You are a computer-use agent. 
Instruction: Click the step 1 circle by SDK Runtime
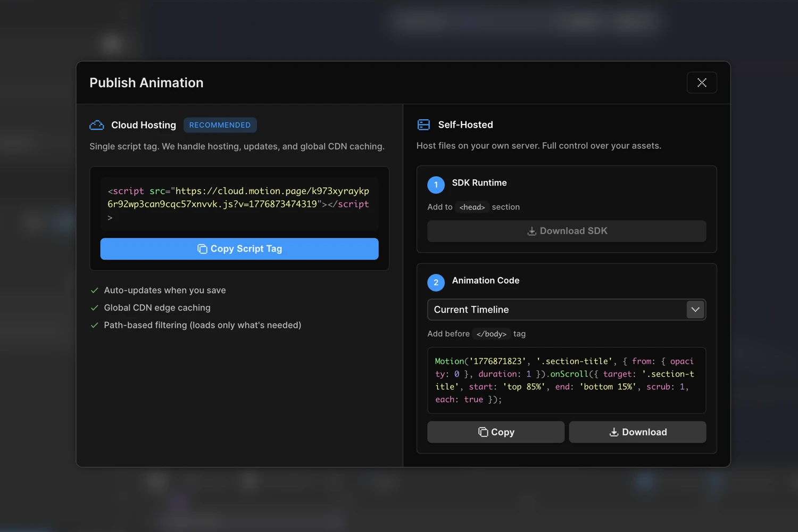tap(436, 185)
